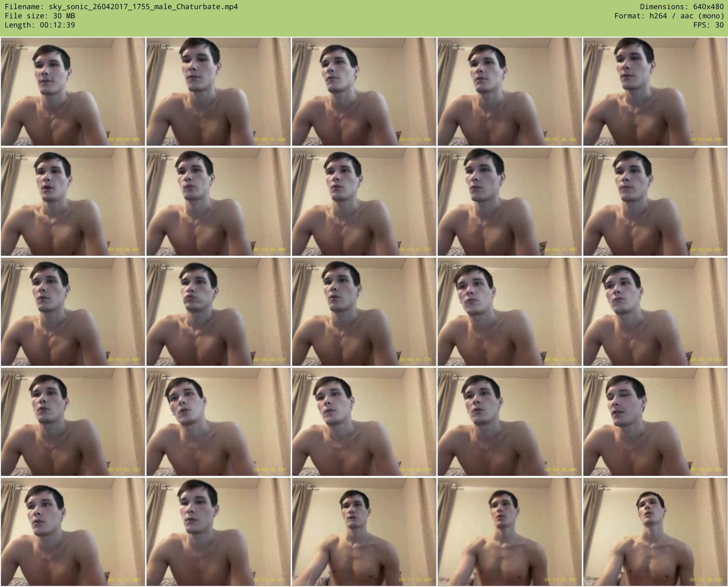Click the Dimensions 640x480 text
The width and height of the screenshot is (728, 587).
click(682, 6)
